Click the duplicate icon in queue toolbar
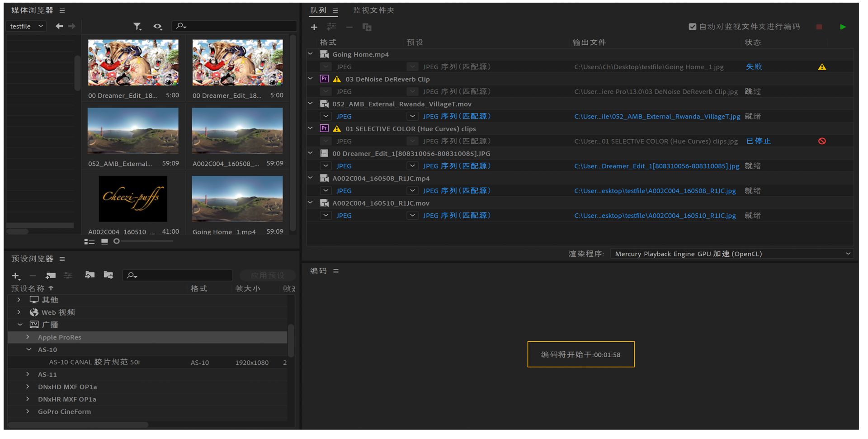The image size is (868, 439). click(x=367, y=28)
